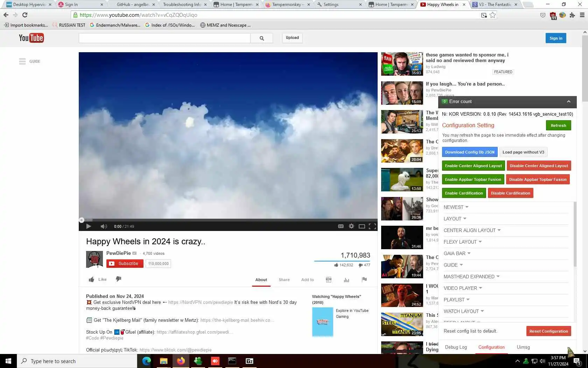The width and height of the screenshot is (588, 368).
Task: Click Download Config Db JSON
Action: point(470,152)
